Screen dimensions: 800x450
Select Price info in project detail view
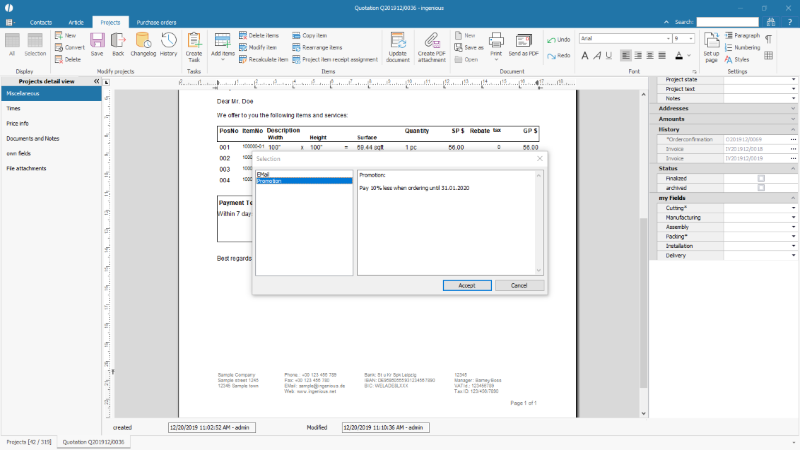pyautogui.click(x=18, y=123)
